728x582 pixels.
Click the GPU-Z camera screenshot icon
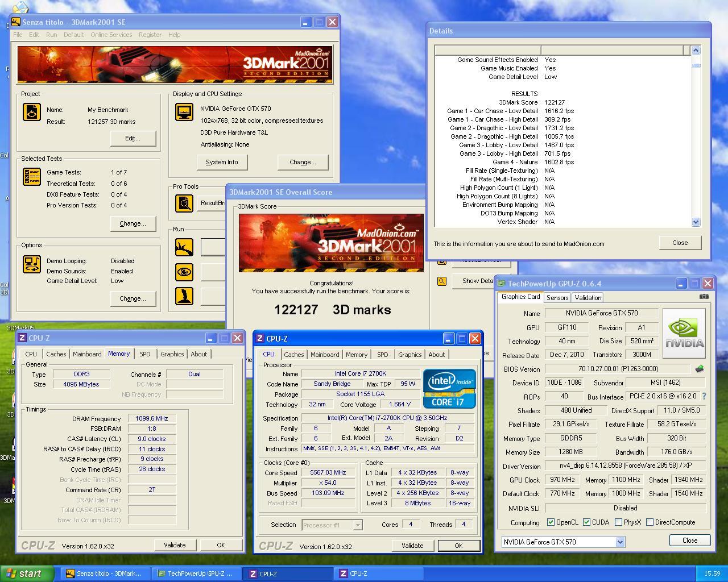pyautogui.click(x=704, y=296)
